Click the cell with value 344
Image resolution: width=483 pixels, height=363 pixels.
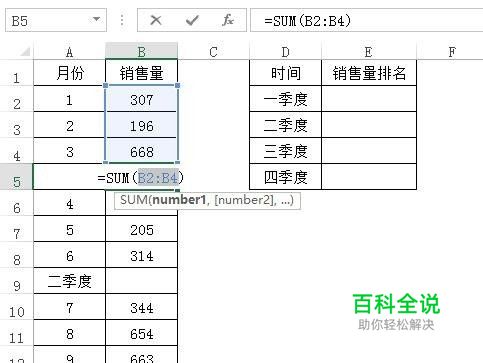pyautogui.click(x=141, y=307)
